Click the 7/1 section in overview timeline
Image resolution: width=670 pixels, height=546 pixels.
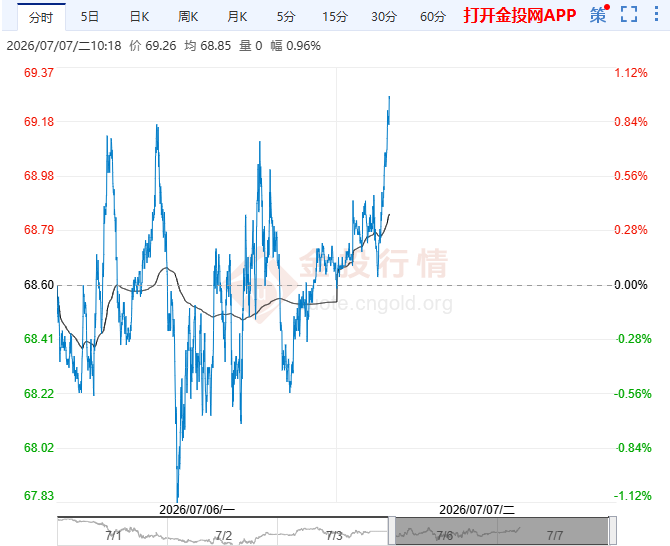112,531
